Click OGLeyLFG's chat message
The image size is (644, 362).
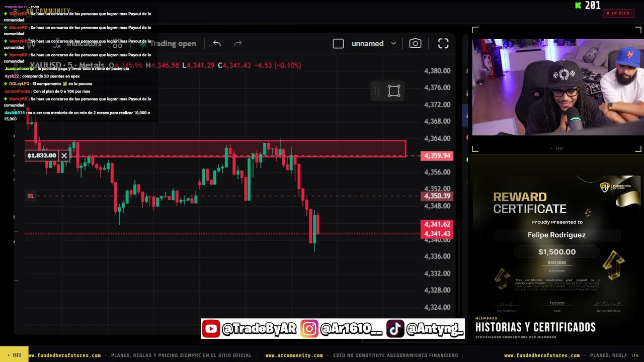point(48,83)
